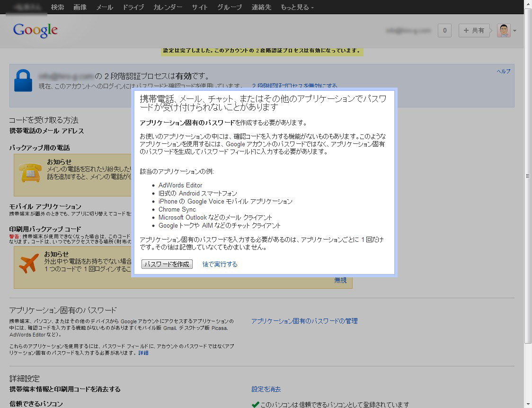This screenshot has width=532, height=408.
Task: Click the orange airplane icon
Action: pyautogui.click(x=29, y=263)
